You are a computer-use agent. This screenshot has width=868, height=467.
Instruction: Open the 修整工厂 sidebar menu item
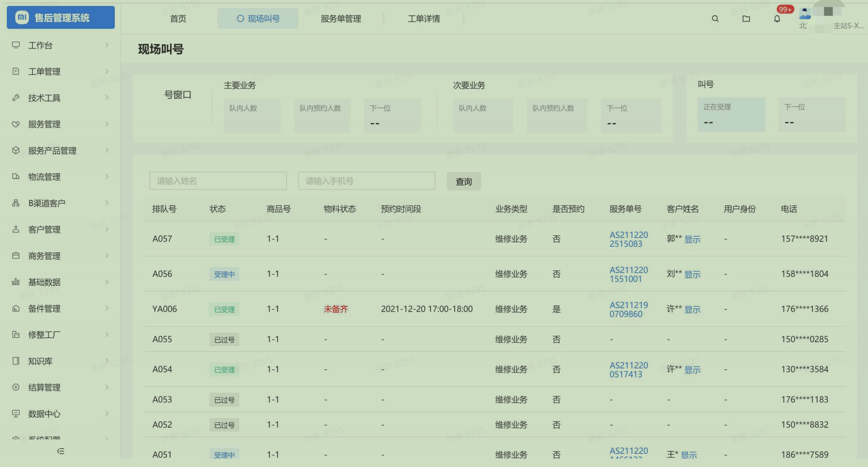pos(60,335)
